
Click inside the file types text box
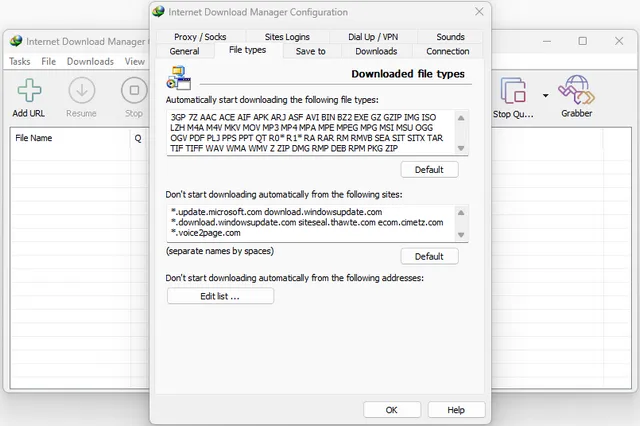[x=310, y=132]
